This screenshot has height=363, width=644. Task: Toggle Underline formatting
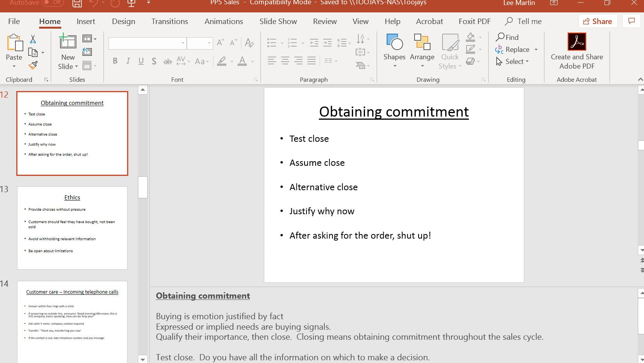click(x=141, y=61)
